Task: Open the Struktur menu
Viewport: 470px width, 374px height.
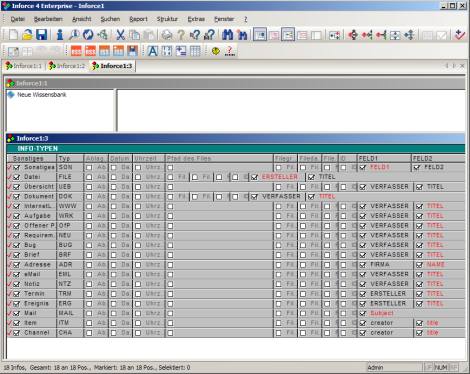Action: coord(167,19)
